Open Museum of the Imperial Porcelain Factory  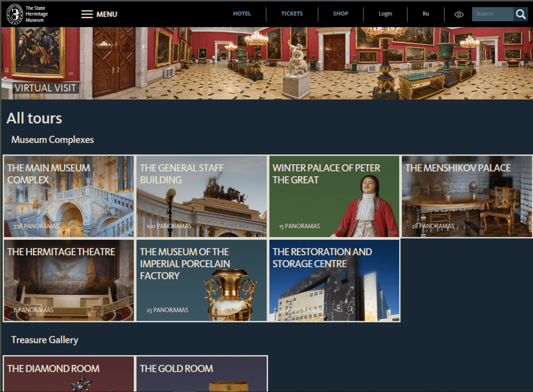(201, 280)
